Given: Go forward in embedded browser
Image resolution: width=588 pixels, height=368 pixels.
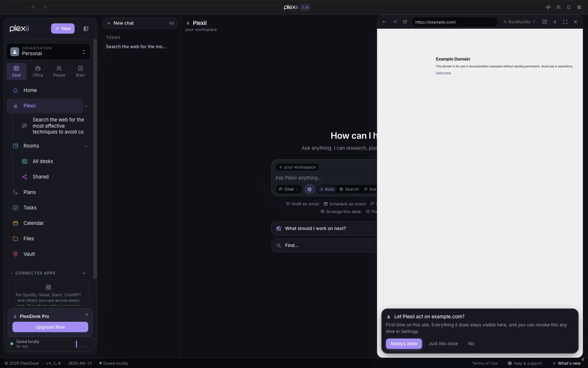Looking at the screenshot, I should tap(395, 22).
